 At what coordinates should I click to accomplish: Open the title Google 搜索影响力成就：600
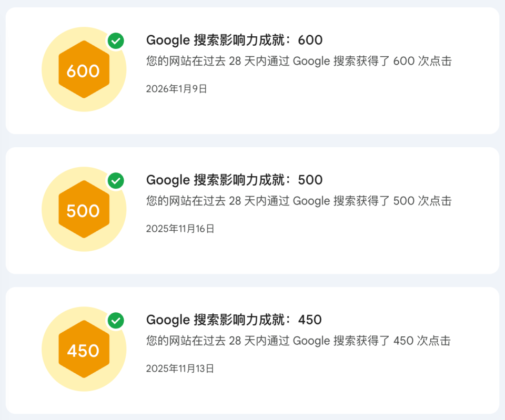click(234, 40)
